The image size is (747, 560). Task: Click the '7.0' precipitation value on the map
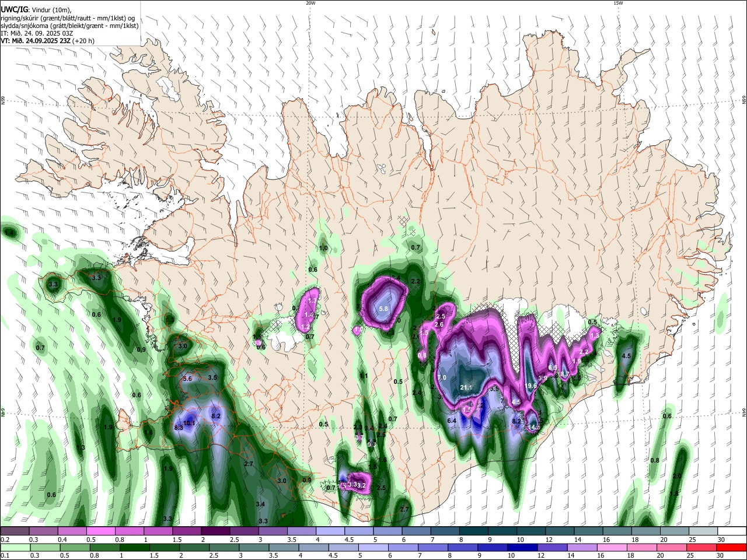coord(442,378)
